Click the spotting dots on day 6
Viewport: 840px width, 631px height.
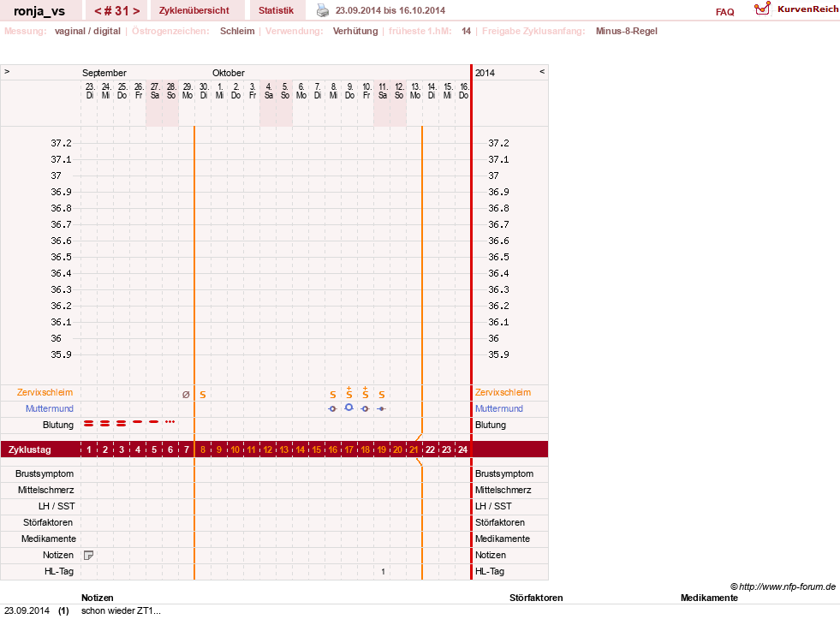coord(170,422)
